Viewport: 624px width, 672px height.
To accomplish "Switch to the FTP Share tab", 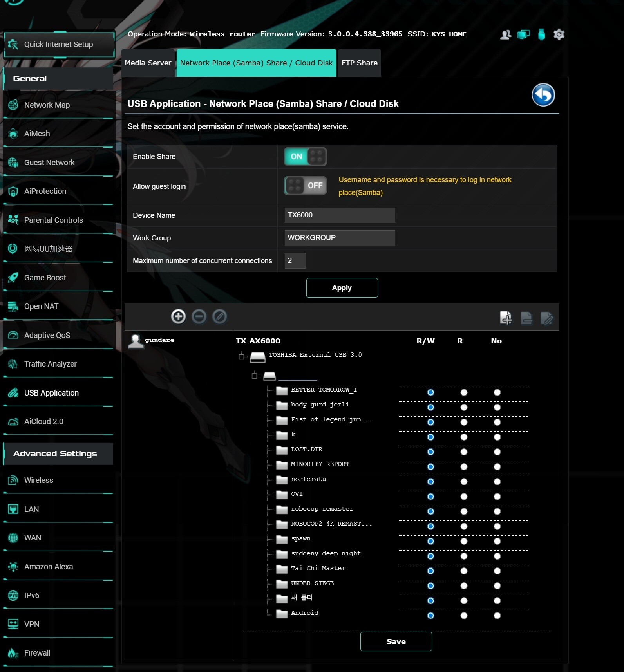I will coord(359,63).
